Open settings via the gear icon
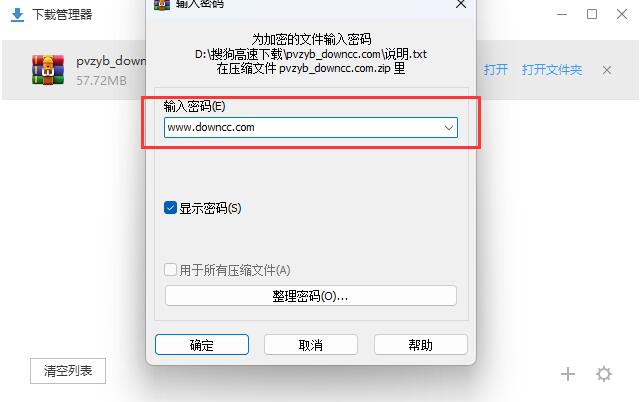Image resolution: width=641 pixels, height=402 pixels. 604,374
